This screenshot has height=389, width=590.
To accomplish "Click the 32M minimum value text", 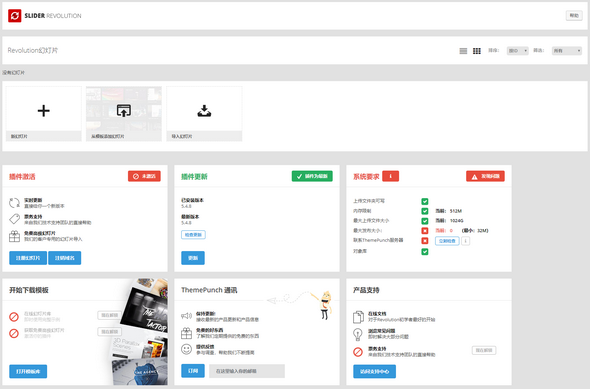I will [x=482, y=231].
